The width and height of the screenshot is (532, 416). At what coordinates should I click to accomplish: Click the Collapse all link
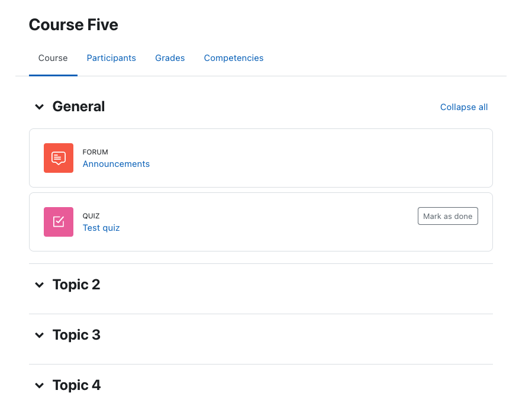pos(464,107)
